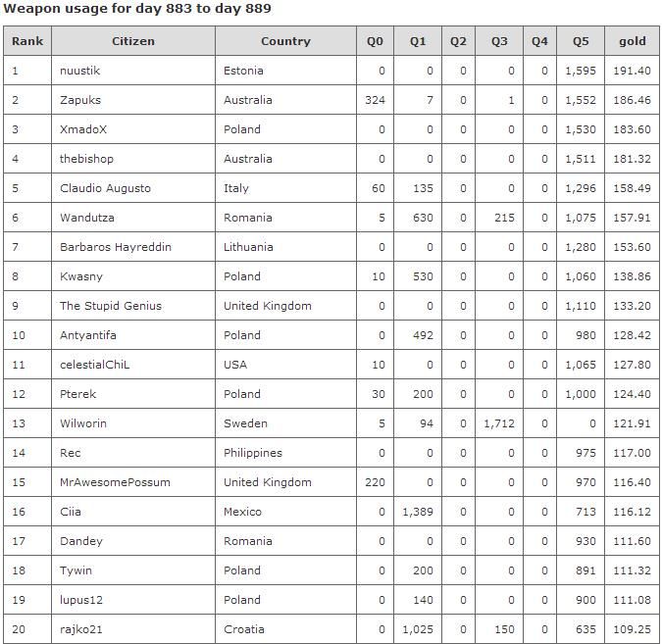Click the Rank column header
Viewport: 662px width, 644px height.
[x=27, y=41]
